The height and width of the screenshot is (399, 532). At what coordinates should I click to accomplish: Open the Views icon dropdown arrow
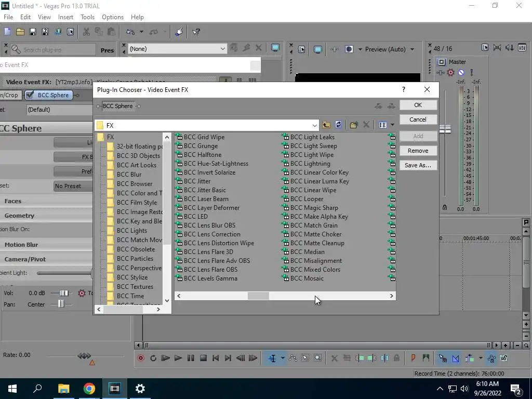[393, 125]
